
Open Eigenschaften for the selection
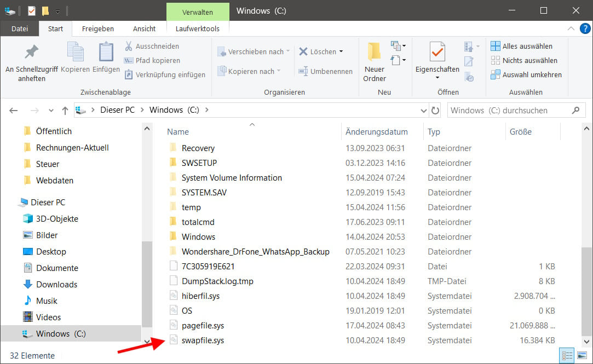(436, 57)
